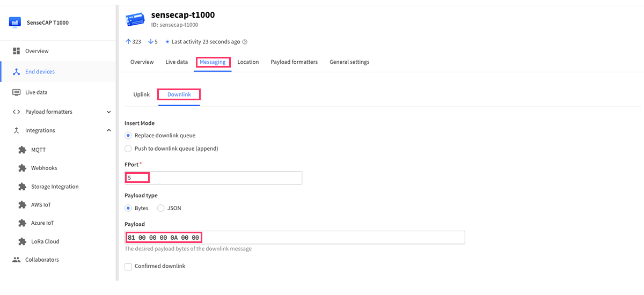The width and height of the screenshot is (644, 295).
Task: Open the Location tab
Action: click(x=248, y=62)
